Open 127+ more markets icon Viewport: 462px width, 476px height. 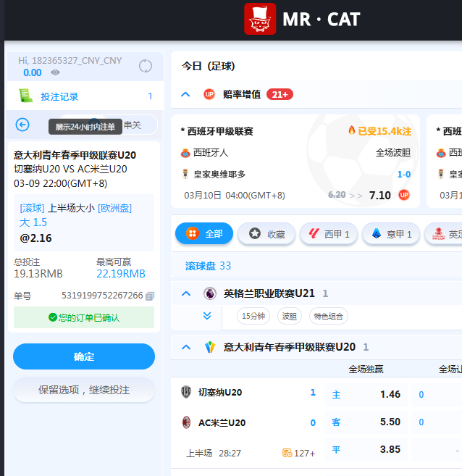(x=287, y=453)
